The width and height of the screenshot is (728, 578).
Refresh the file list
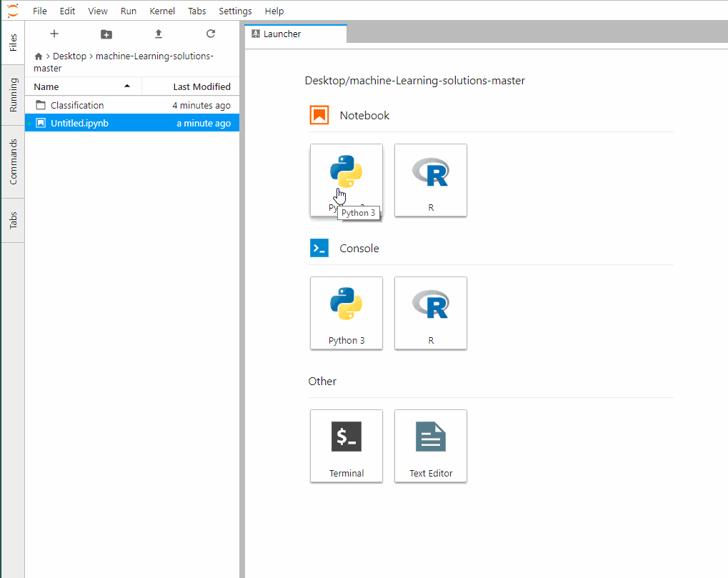point(210,34)
